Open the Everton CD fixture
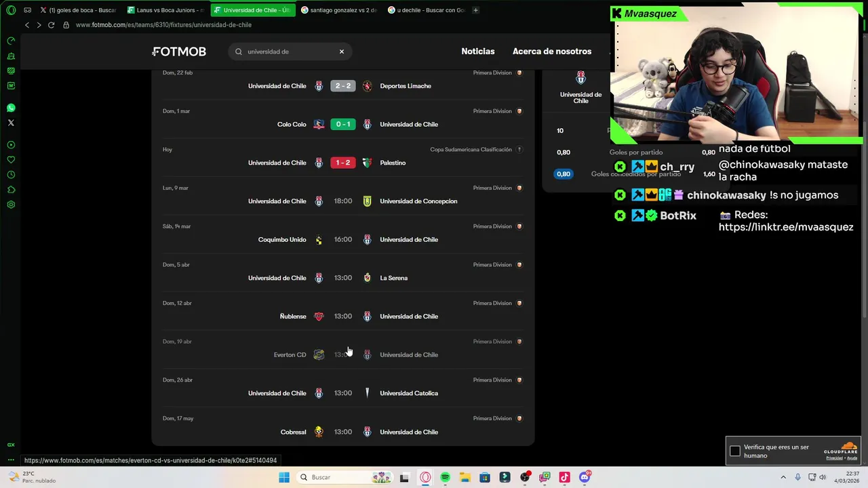This screenshot has width=868, height=488. pyautogui.click(x=343, y=355)
